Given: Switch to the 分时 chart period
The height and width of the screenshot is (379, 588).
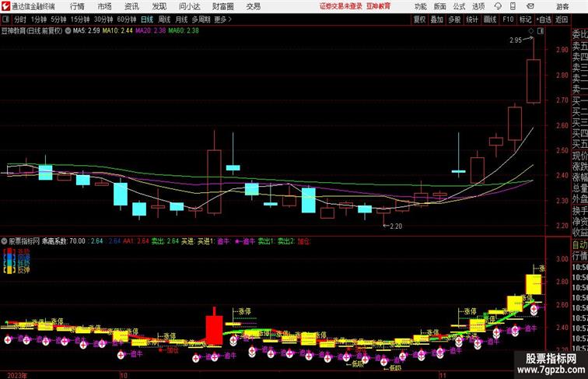Looking at the screenshot, I should [20, 19].
